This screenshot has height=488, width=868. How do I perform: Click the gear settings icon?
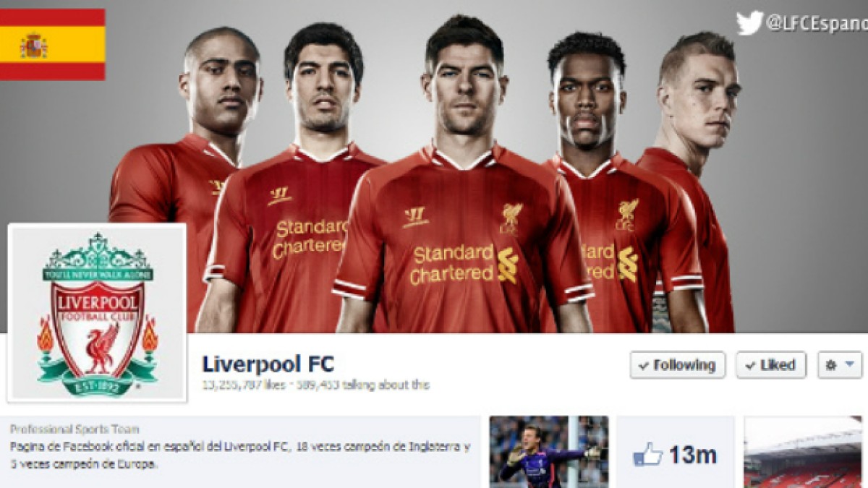[831, 365]
